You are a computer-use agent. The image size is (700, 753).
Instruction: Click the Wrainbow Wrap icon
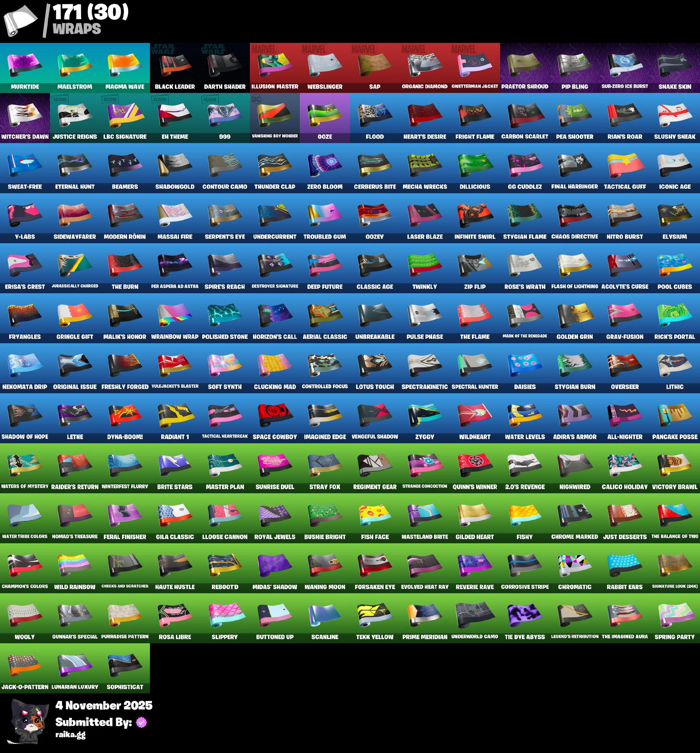click(x=175, y=315)
